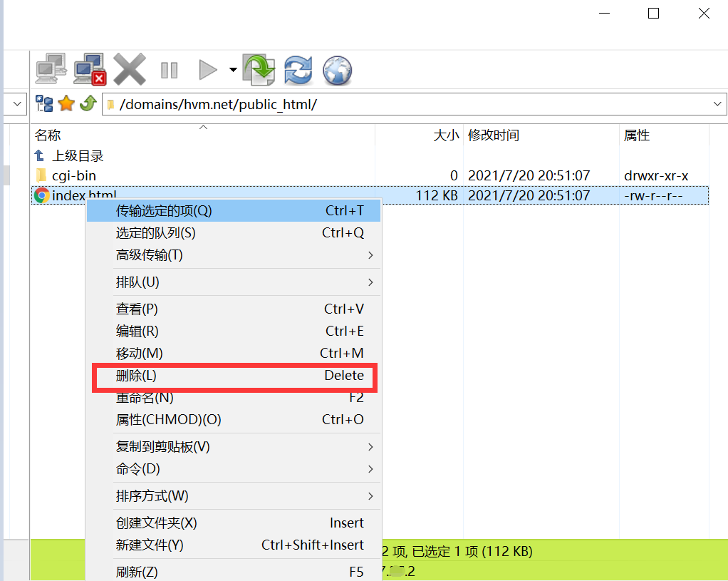728x581 pixels.
Task: Click the Pause transfer icon
Action: [169, 70]
